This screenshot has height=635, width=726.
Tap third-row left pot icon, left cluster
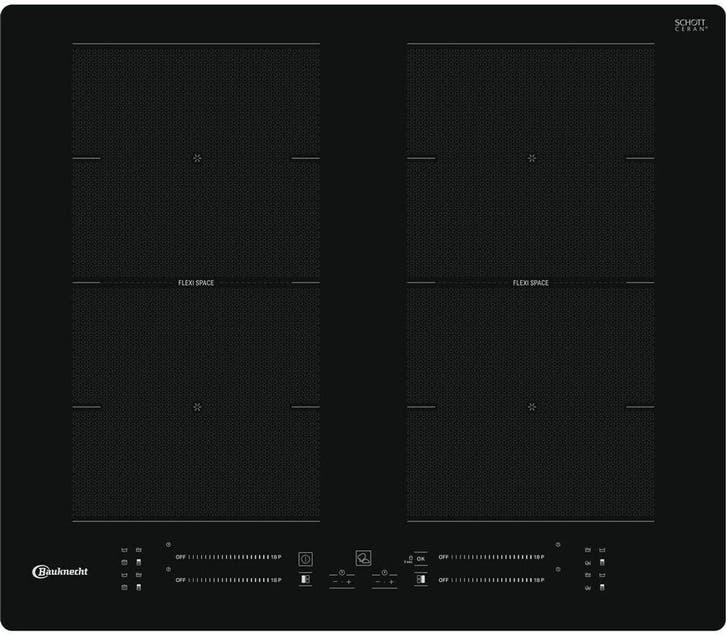[124, 575]
